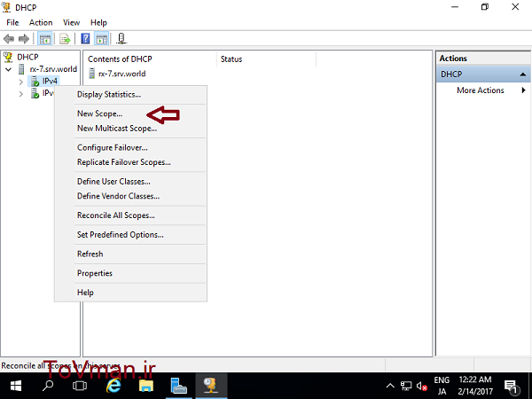Open Internet Explorer from the taskbar
532x399 pixels.
(114, 387)
